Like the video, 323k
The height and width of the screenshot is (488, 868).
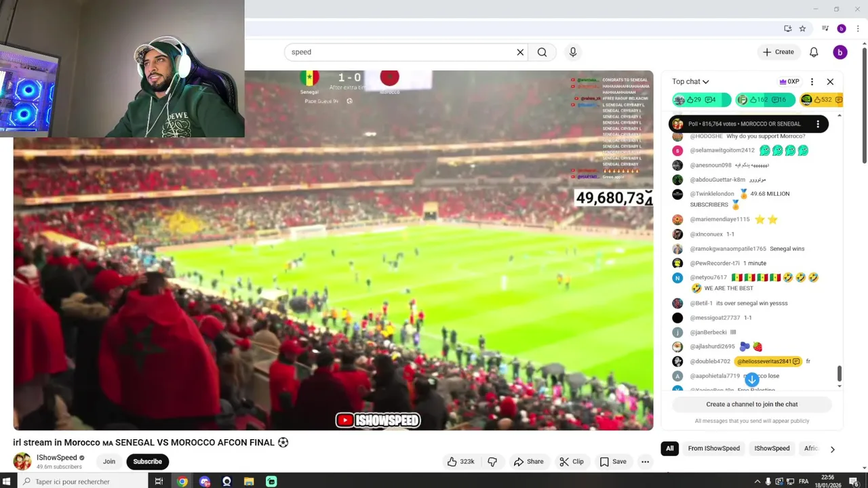coord(460,462)
